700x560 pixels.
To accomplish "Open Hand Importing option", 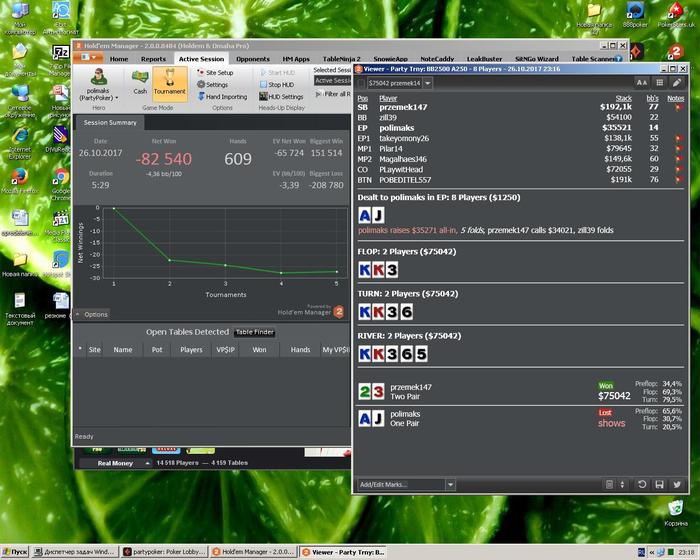I will click(x=222, y=96).
